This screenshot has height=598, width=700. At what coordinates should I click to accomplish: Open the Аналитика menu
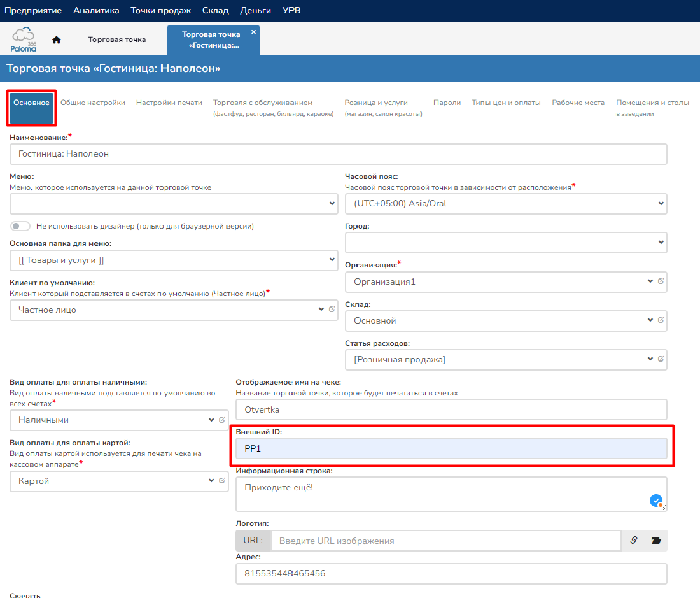coord(96,11)
